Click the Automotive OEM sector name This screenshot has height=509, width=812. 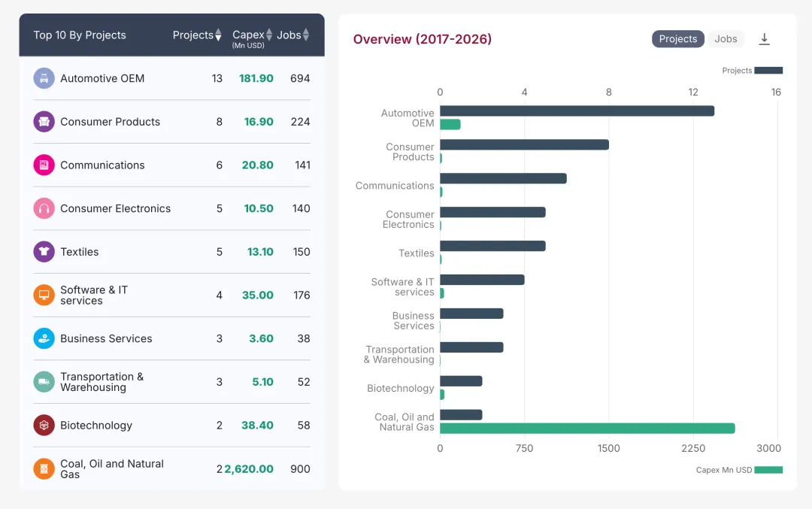(x=102, y=78)
